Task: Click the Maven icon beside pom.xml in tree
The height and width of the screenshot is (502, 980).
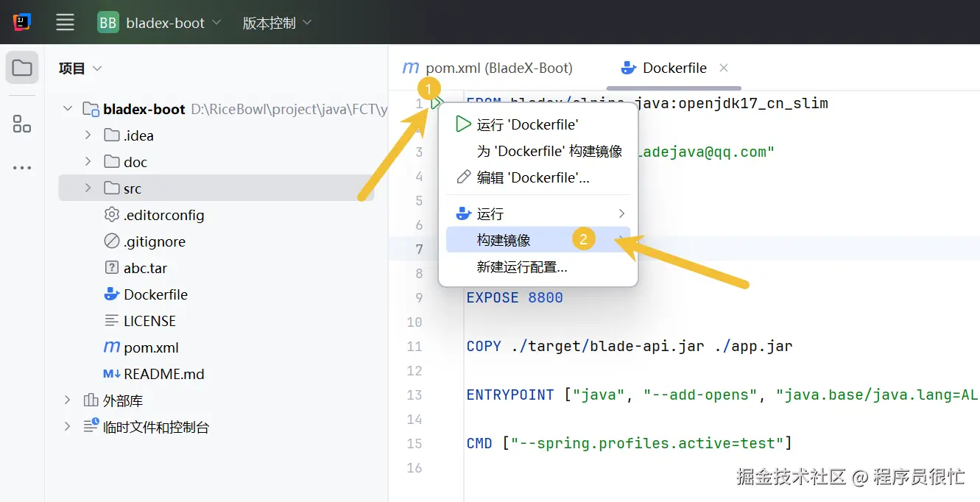Action: [x=112, y=347]
